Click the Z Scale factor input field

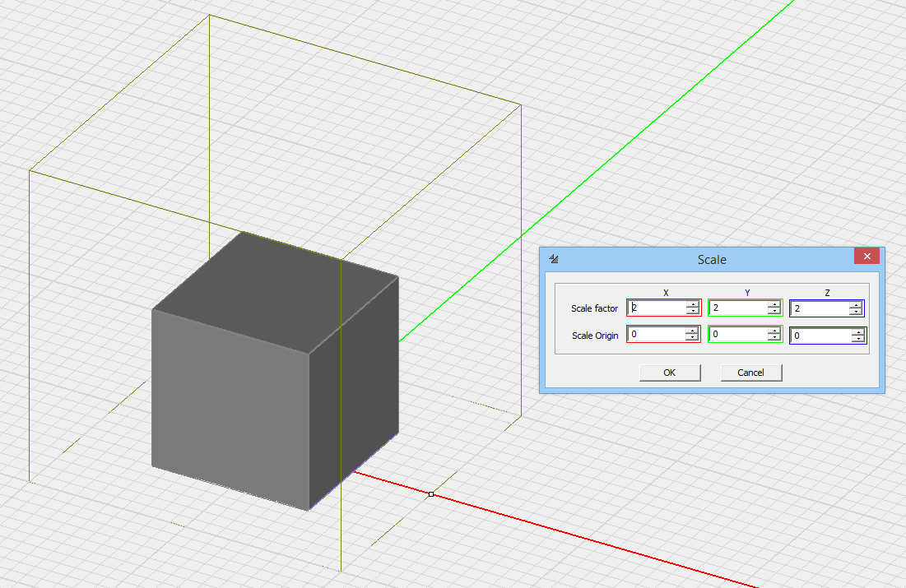[820, 309]
